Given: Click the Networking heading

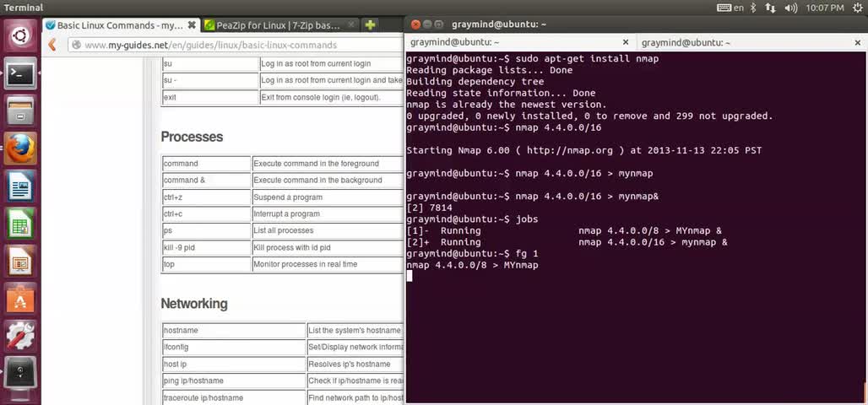Looking at the screenshot, I should 194,303.
